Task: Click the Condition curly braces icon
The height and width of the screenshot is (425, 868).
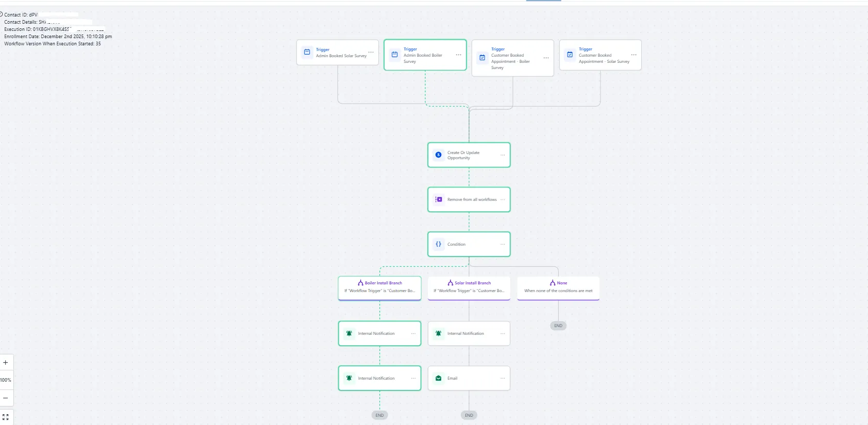Action: (x=438, y=244)
